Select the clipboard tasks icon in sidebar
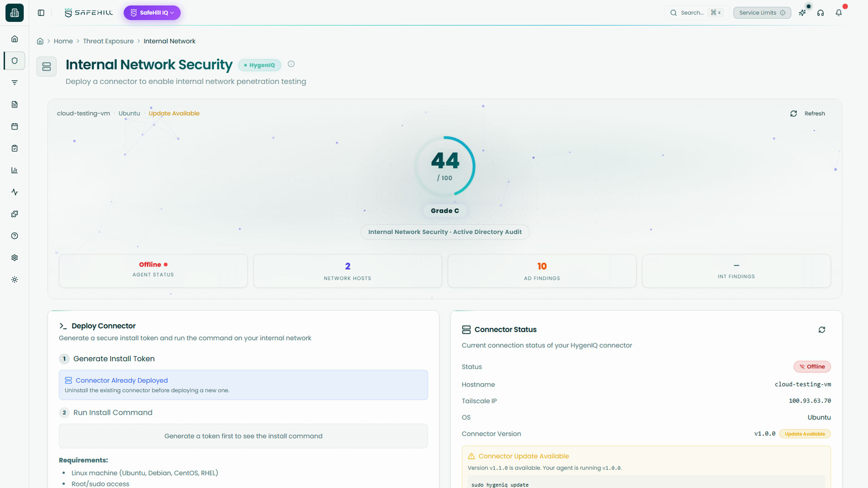 [14, 148]
